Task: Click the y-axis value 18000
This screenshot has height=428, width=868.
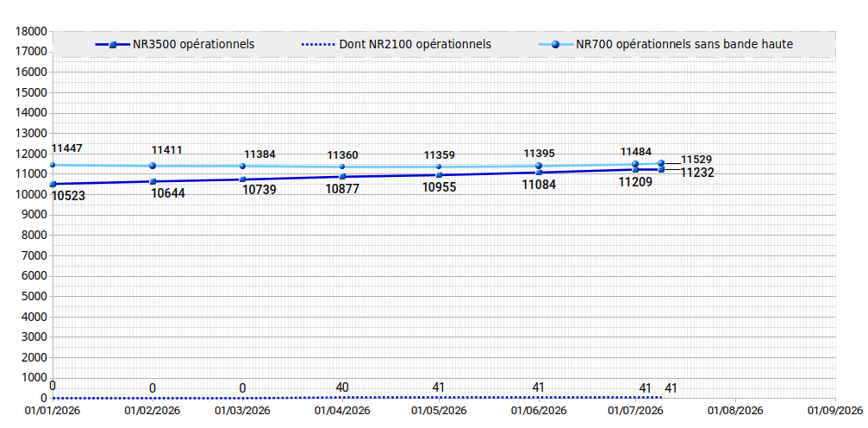Action: [32, 32]
